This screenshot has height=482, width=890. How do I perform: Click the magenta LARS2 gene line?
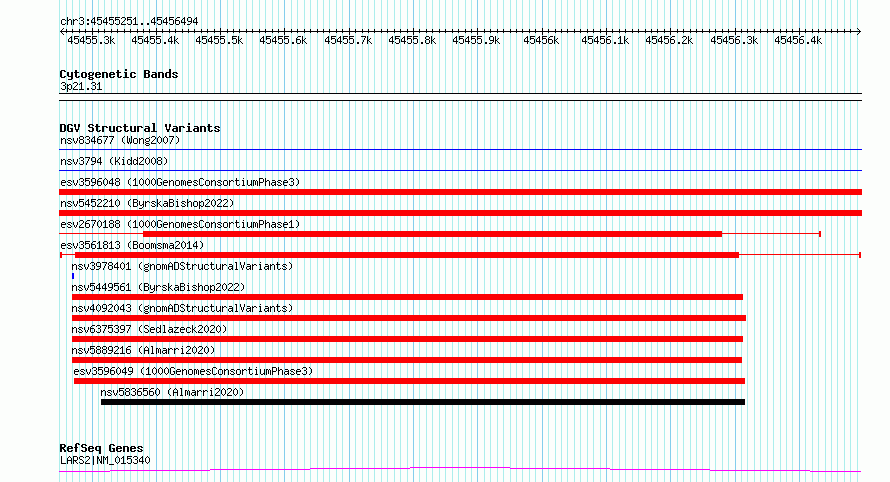coord(460,470)
